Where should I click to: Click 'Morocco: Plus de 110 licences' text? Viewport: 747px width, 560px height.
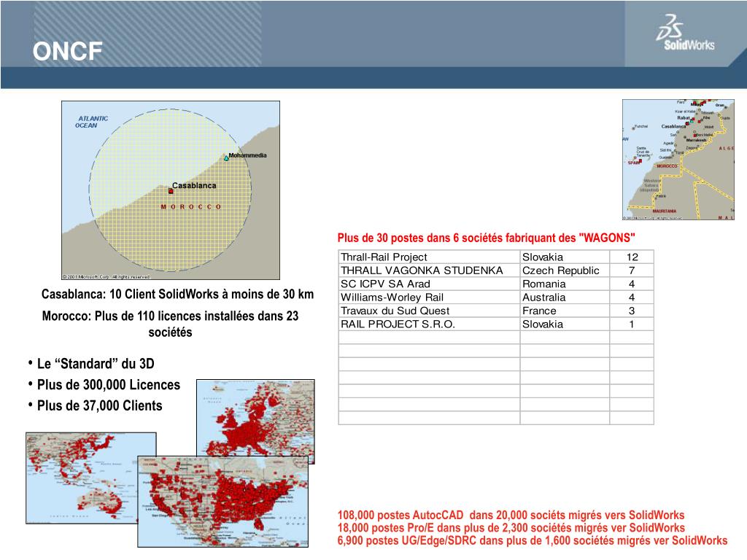coord(170,324)
